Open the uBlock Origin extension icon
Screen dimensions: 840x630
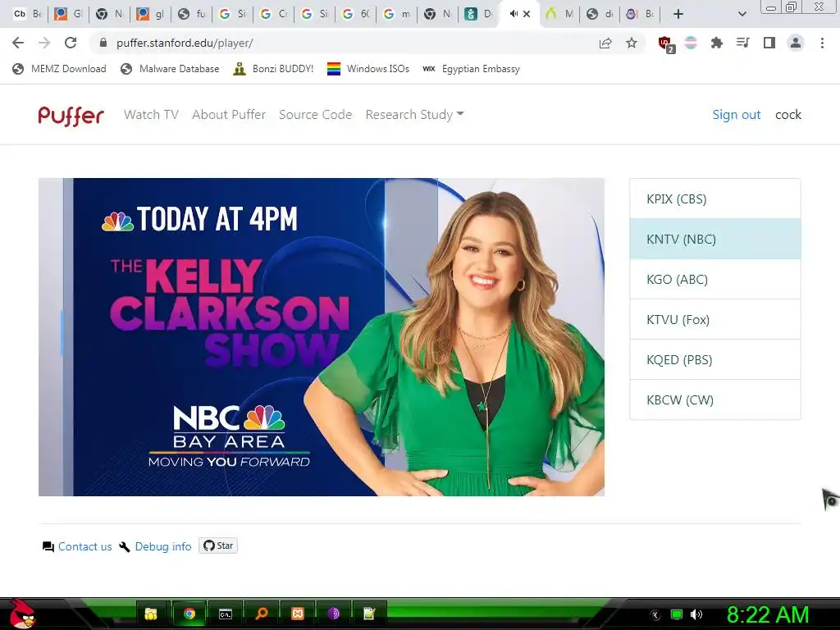coord(666,43)
